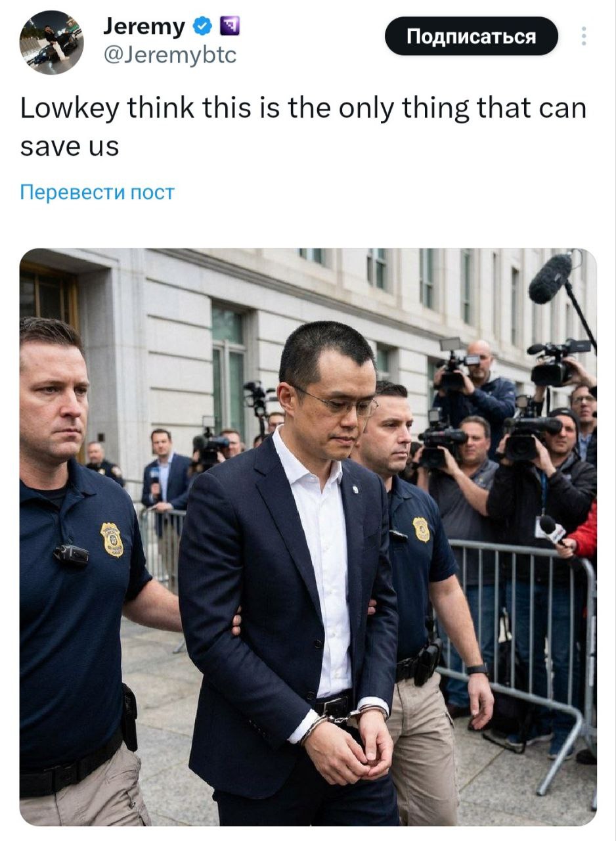Open the three-dot more options menu
Screen dimensions: 616x841
(x=583, y=36)
